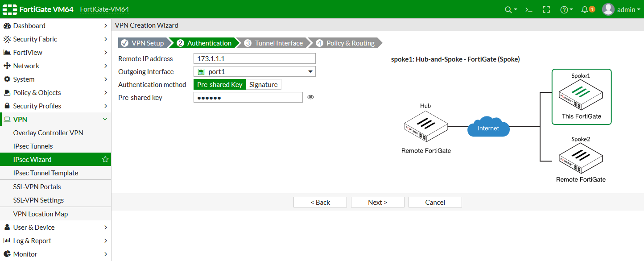Click the Remote IP address field
This screenshot has height=261, width=644.
[x=255, y=58]
